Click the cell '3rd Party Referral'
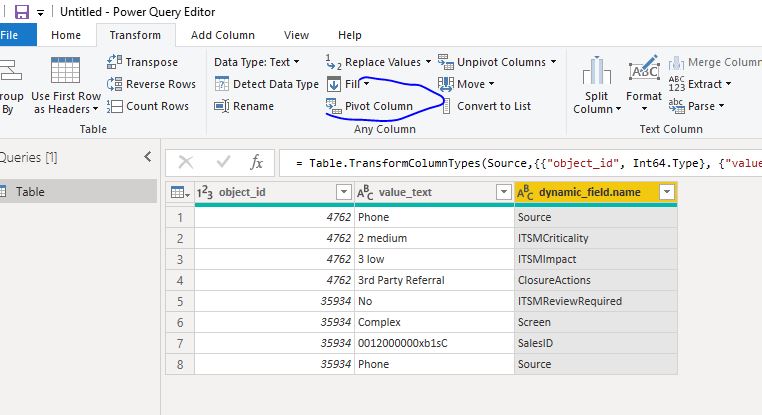762x415 pixels. click(x=434, y=280)
